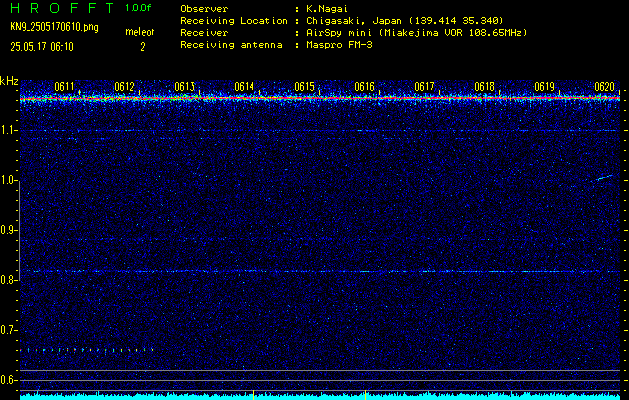Click the 0.7 frequency axis label
This screenshot has height=400, width=629.
[x=8, y=330]
